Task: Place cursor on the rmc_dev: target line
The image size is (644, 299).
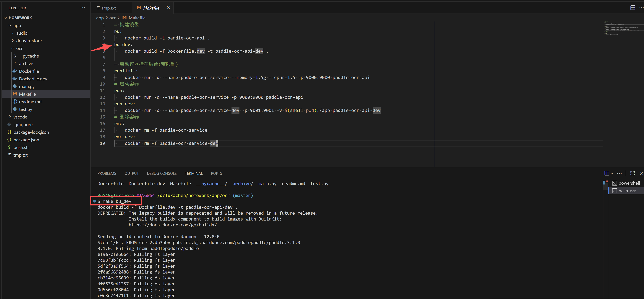Action: coord(125,137)
